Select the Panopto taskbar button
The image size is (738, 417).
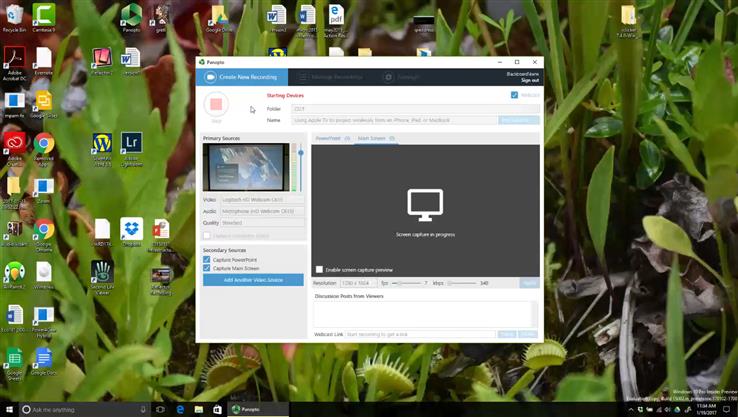(258, 409)
